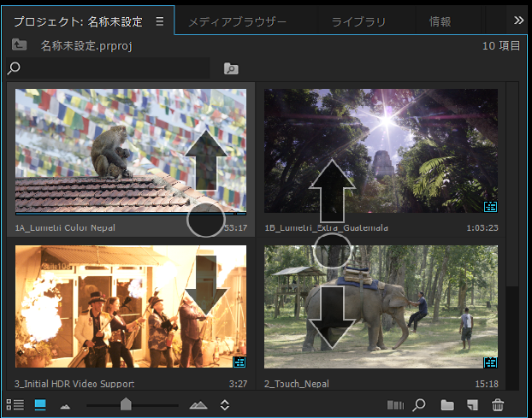The height and width of the screenshot is (418, 532).
Task: Click the New Item icon
Action: point(472,404)
